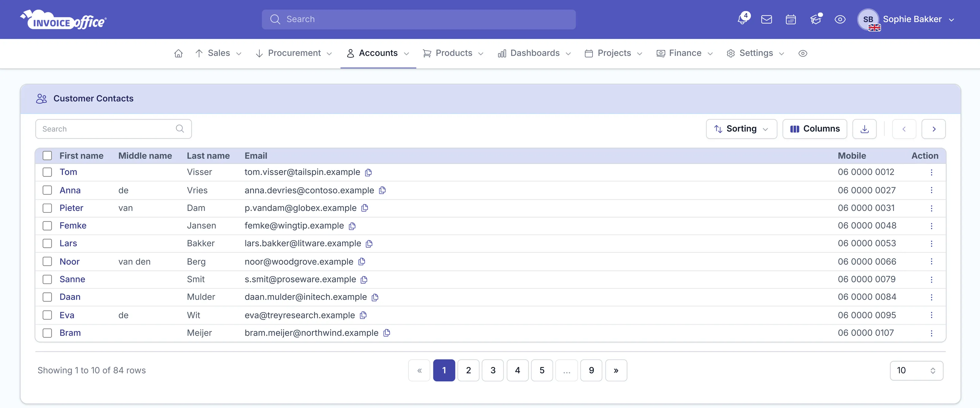Click the table search magnifier icon
Screen dimensions: 980x408
(x=180, y=129)
